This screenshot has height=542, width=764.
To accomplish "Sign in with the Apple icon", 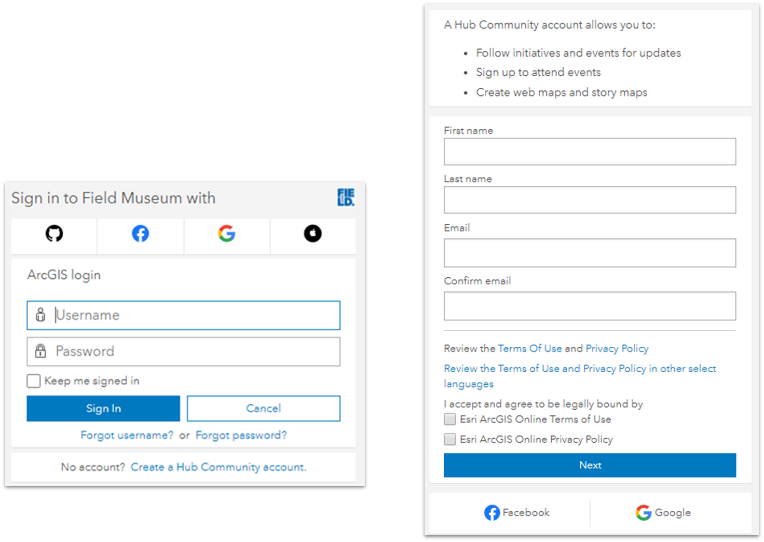I will point(313,234).
